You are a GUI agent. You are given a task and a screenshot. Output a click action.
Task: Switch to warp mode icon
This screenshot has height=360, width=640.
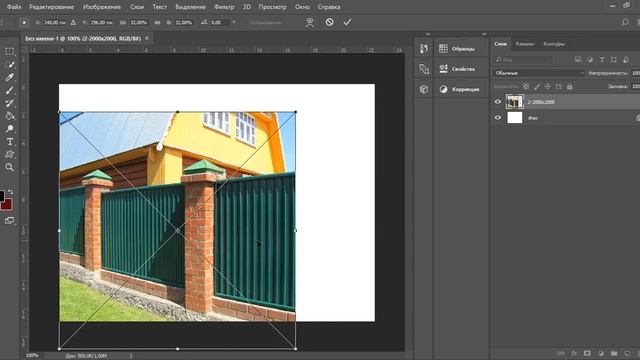[310, 22]
